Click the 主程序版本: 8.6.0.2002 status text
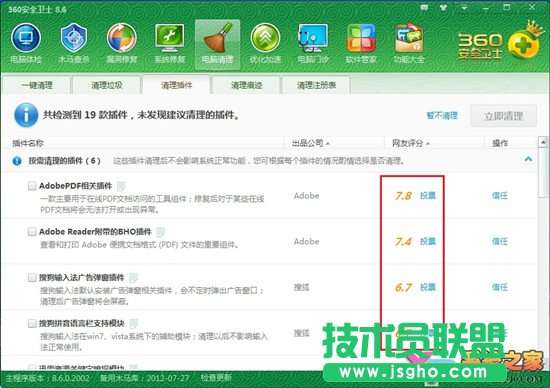 (47, 378)
